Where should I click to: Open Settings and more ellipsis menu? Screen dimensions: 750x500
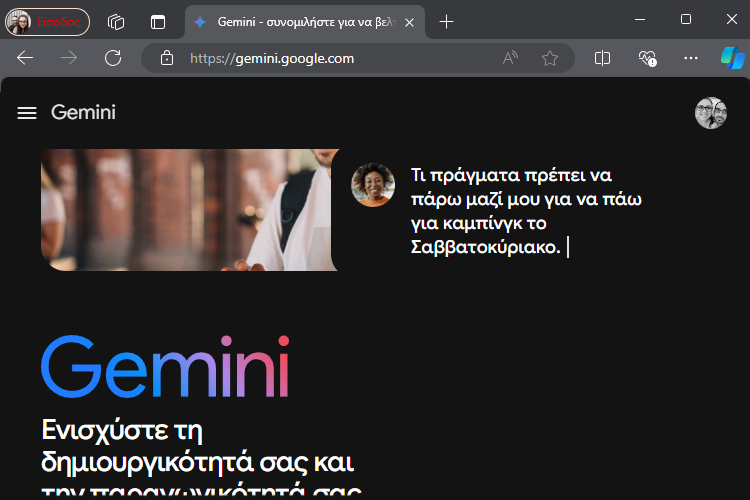(691, 58)
